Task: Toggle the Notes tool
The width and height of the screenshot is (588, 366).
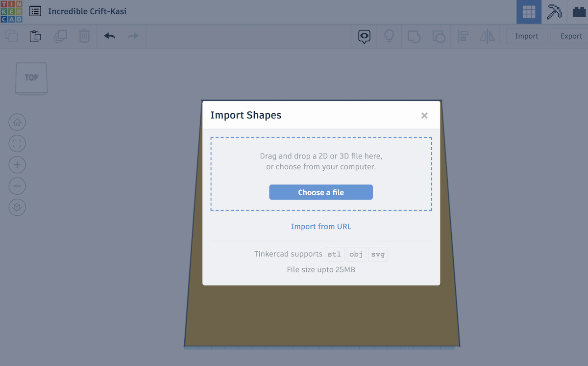Action: tap(364, 36)
